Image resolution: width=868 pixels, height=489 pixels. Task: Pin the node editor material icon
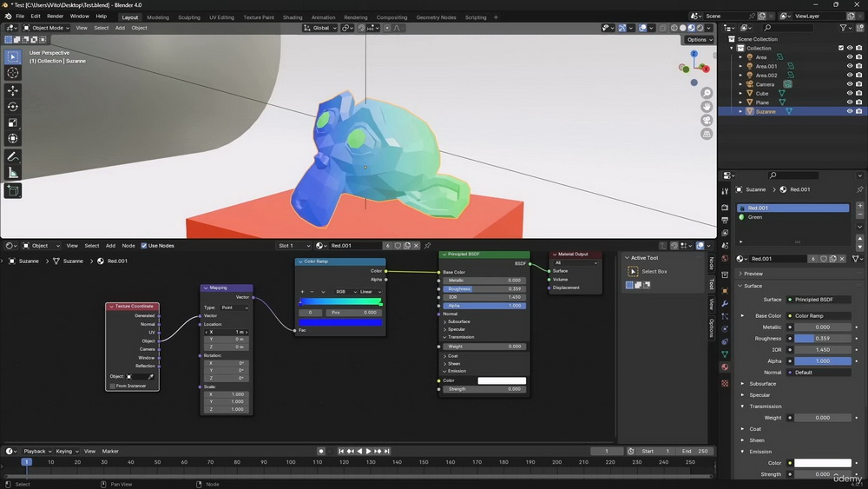427,246
